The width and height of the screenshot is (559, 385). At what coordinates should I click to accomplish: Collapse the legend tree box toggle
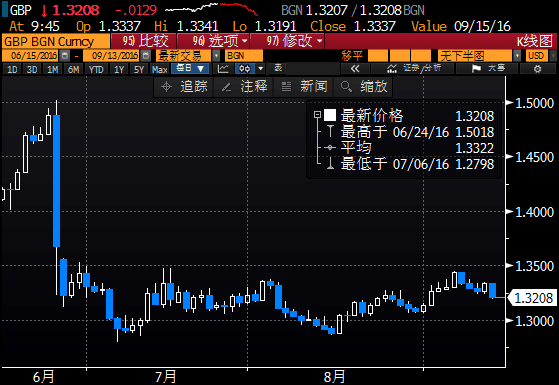click(x=317, y=115)
